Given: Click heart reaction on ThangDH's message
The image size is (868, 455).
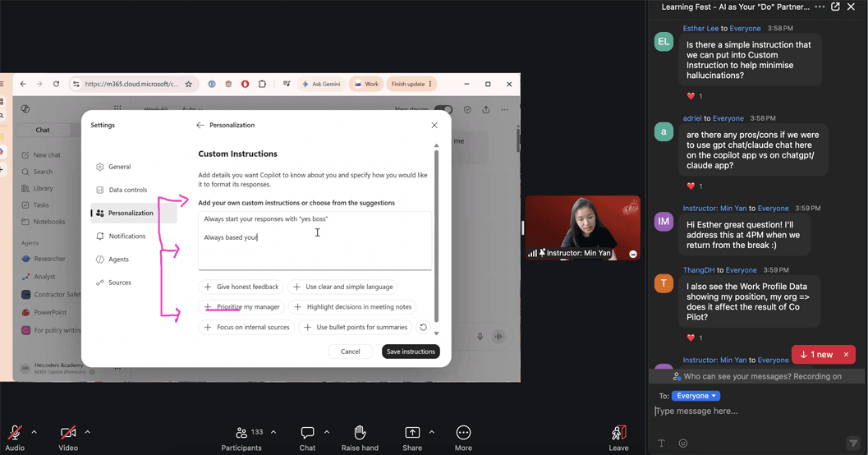Looking at the screenshot, I should pos(691,338).
